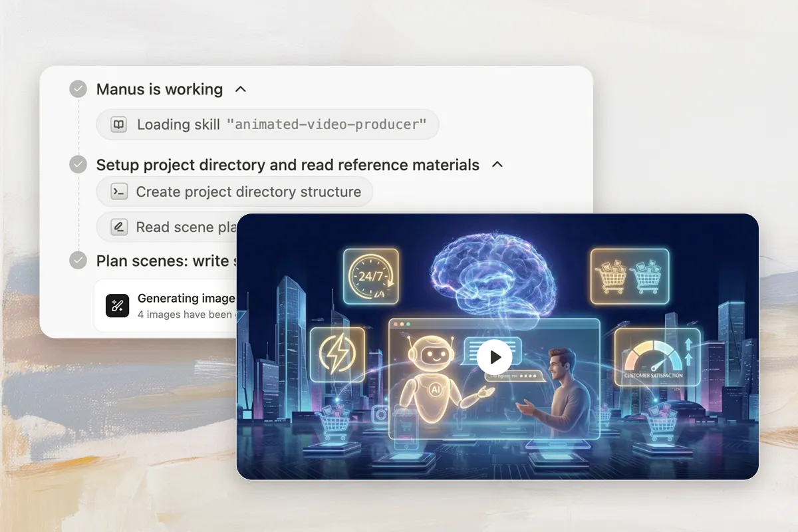Click the play button on the video
Screen dimensions: 798x532
(494, 357)
